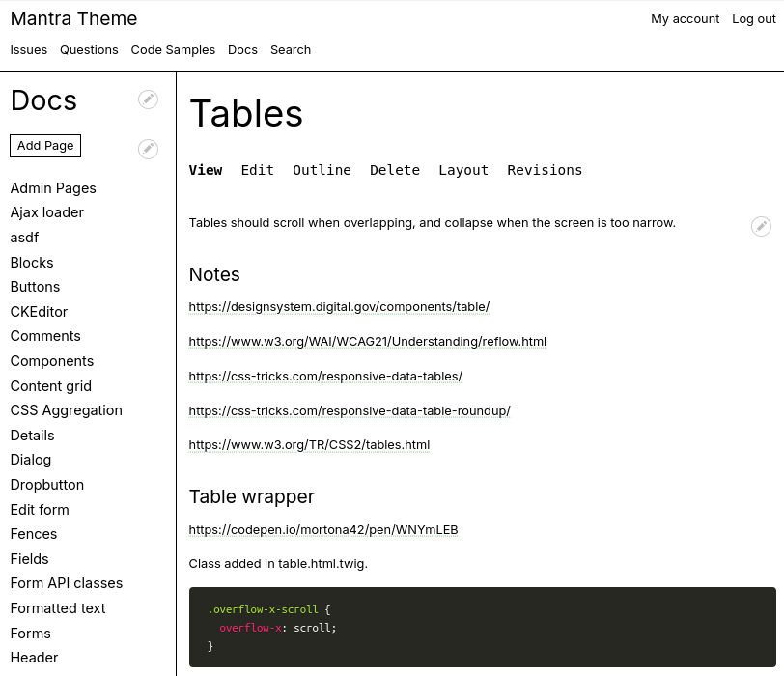Open the Outline tab
Screen dimensions: 784x676
tap(322, 170)
